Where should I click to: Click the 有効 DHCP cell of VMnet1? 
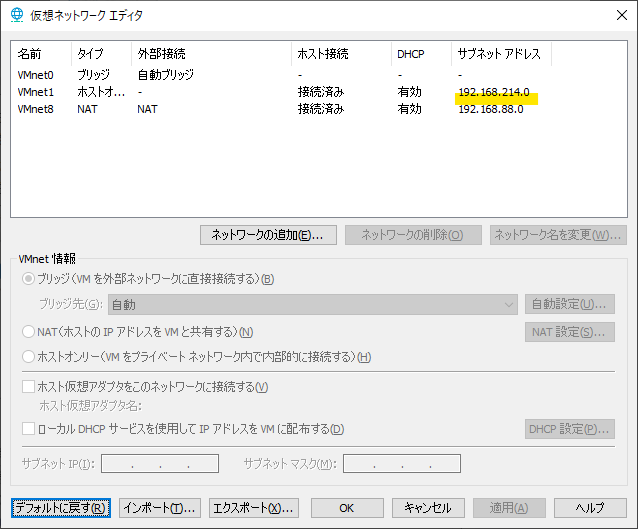[x=409, y=92]
